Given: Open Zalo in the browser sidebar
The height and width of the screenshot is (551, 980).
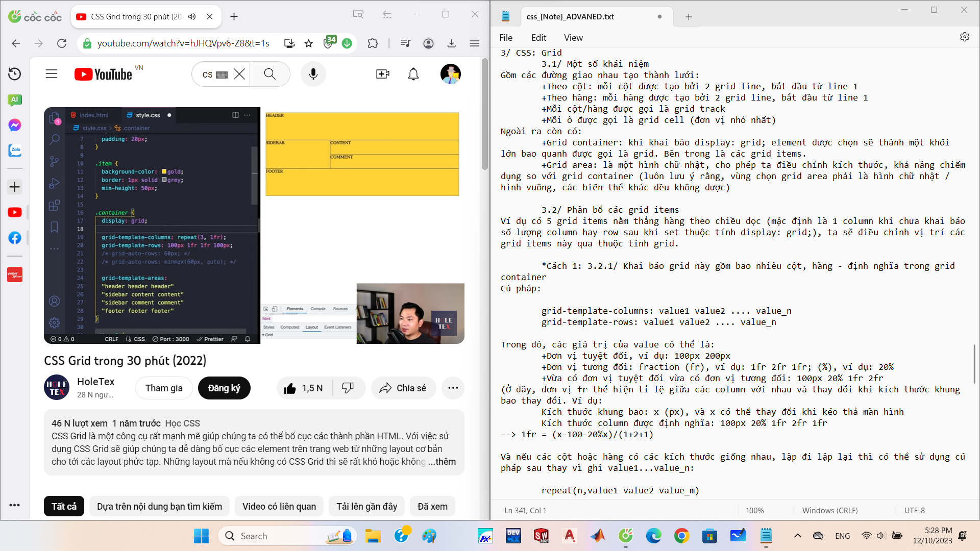Looking at the screenshot, I should tap(15, 151).
